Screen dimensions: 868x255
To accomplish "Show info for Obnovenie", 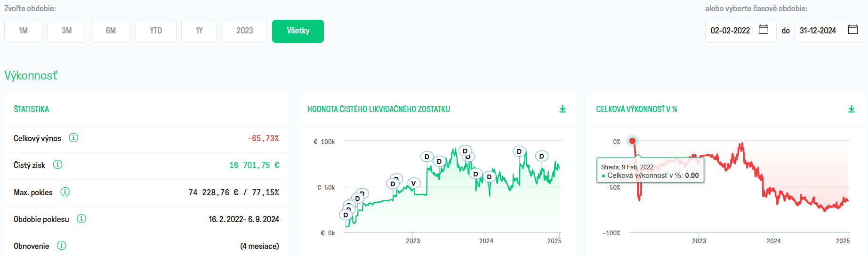I will (x=61, y=246).
